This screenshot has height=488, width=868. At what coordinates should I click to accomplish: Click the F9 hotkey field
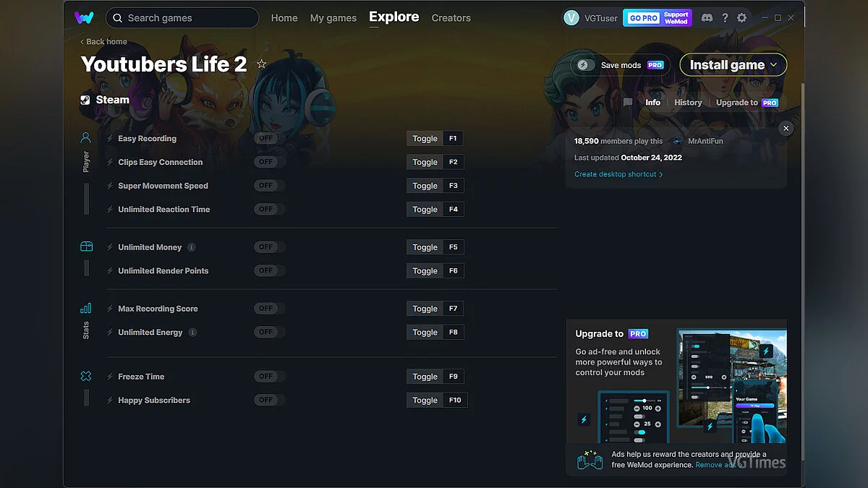[x=453, y=377]
